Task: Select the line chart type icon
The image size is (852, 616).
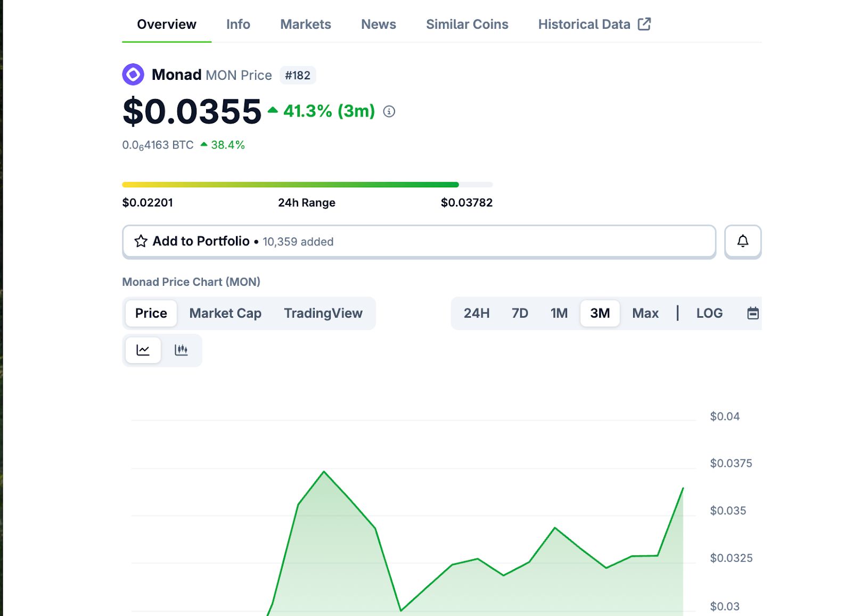Action: 143,350
